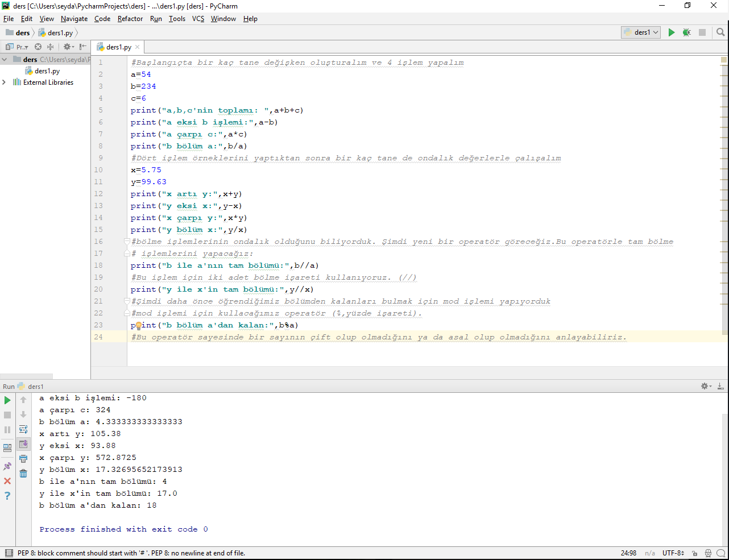The width and height of the screenshot is (729, 560).
Task: Open the ders1 run configuration dropdown
Action: pyautogui.click(x=641, y=32)
